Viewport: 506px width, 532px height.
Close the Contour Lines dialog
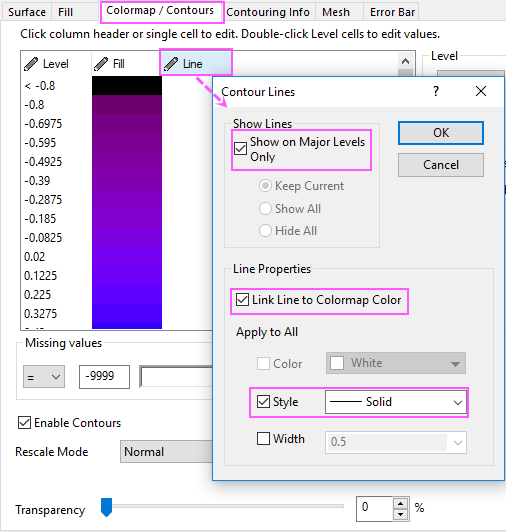click(481, 91)
